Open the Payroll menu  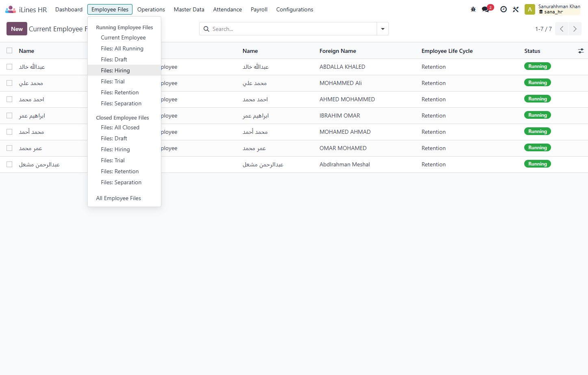[259, 9]
